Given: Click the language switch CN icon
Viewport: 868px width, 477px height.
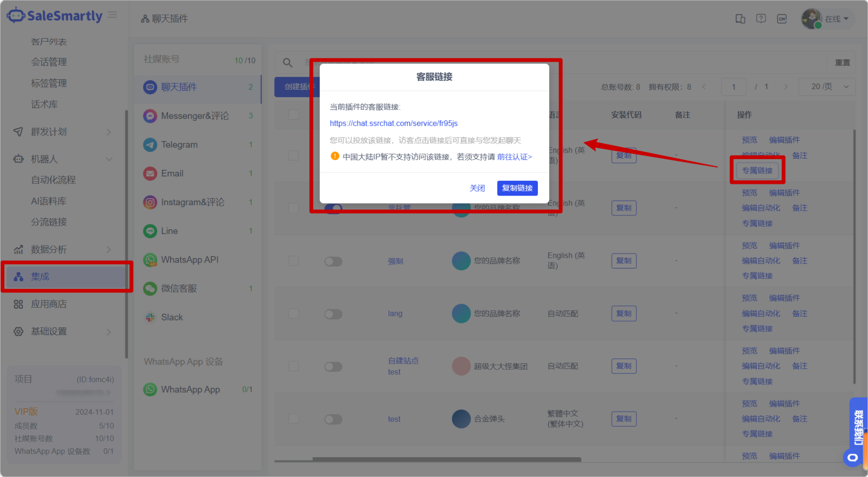Looking at the screenshot, I should pyautogui.click(x=782, y=19).
